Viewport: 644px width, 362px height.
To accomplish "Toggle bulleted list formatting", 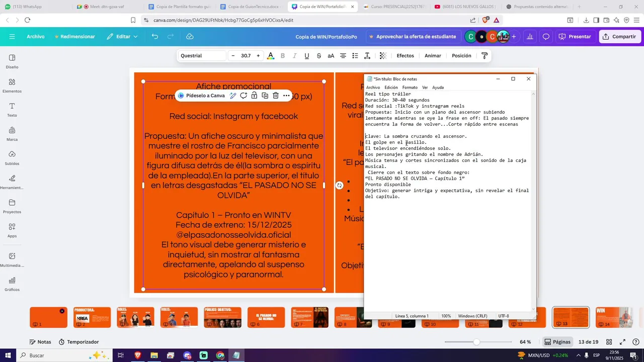I will [x=355, y=56].
